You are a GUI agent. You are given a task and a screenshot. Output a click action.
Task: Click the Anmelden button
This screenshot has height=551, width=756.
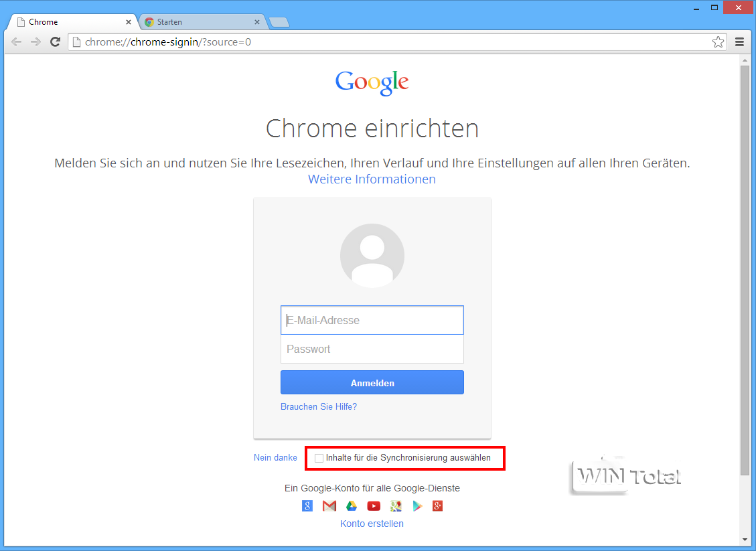tap(372, 382)
